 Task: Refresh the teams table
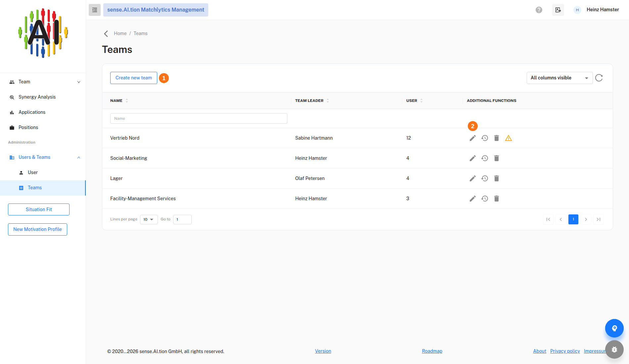click(x=599, y=78)
